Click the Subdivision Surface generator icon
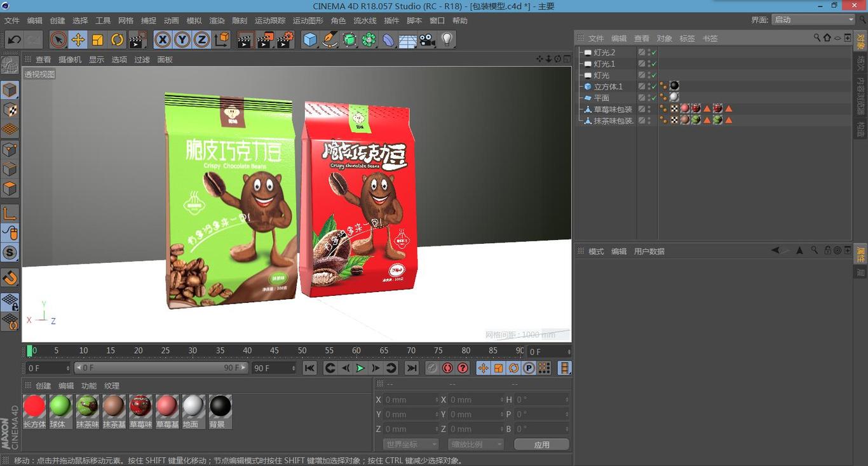The width and height of the screenshot is (868, 466). point(349,40)
